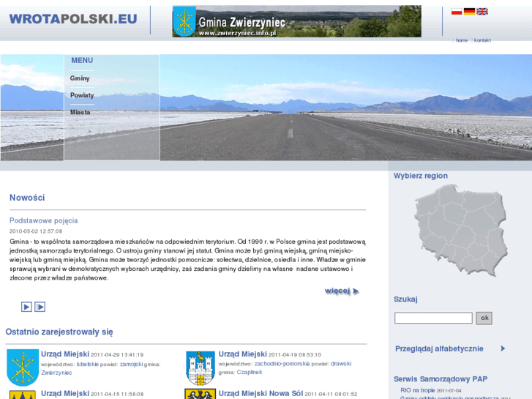Click first play arrow news button
The height and width of the screenshot is (399, 532).
click(26, 307)
